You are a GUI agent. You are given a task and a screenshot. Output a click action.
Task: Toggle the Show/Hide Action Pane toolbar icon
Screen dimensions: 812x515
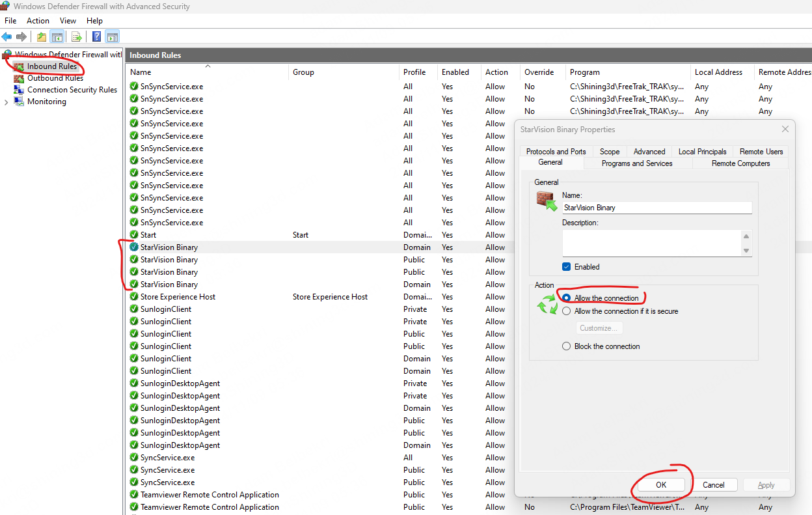tap(113, 37)
